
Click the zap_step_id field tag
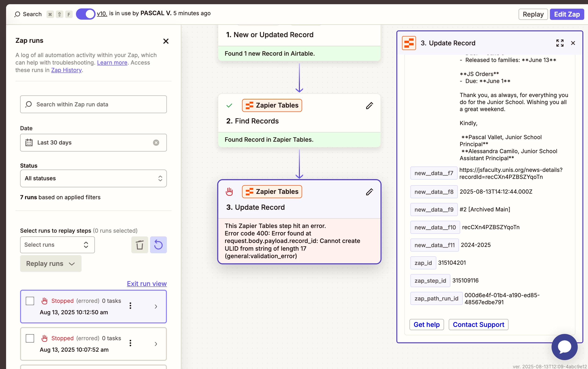(430, 281)
